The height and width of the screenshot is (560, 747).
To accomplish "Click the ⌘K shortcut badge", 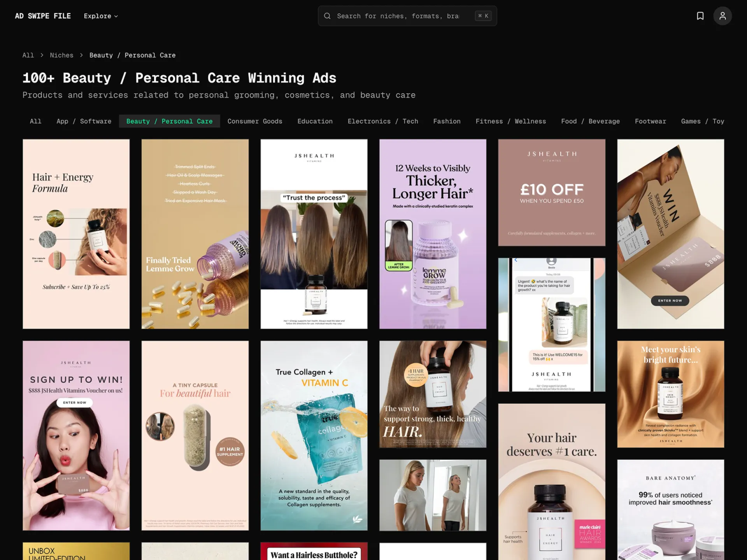I will pos(483,16).
